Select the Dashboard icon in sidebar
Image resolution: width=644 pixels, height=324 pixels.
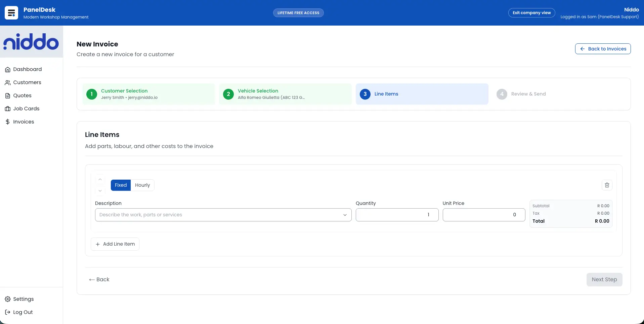[x=8, y=69]
